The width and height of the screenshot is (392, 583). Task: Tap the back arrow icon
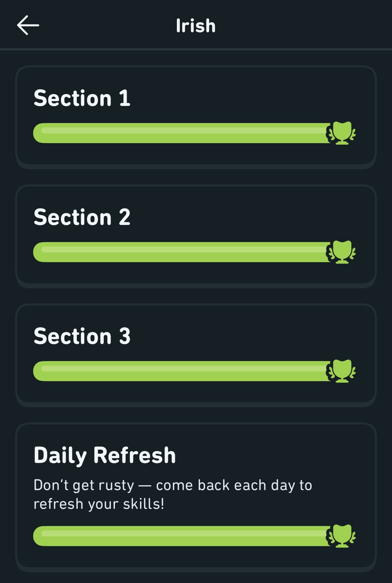[28, 25]
